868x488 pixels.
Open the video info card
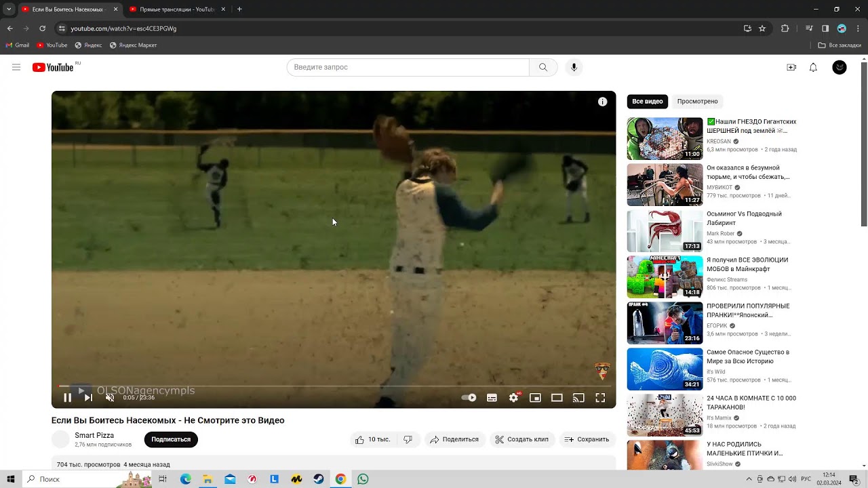[x=602, y=102]
